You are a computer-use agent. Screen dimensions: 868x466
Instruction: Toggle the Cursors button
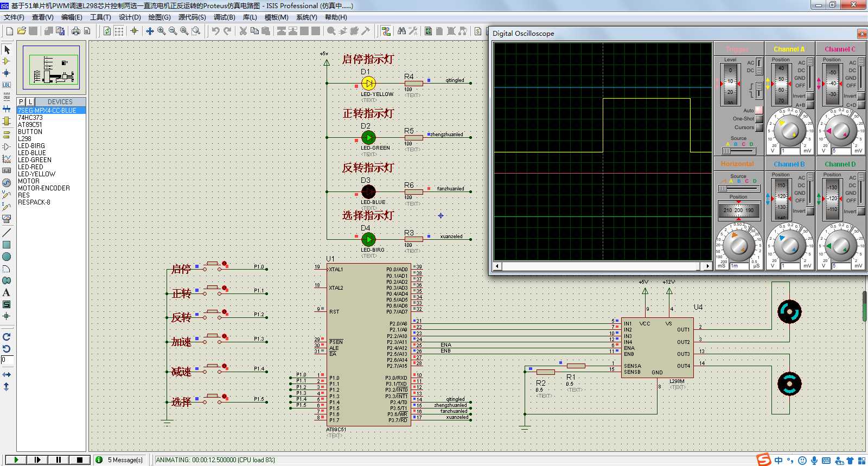759,127
